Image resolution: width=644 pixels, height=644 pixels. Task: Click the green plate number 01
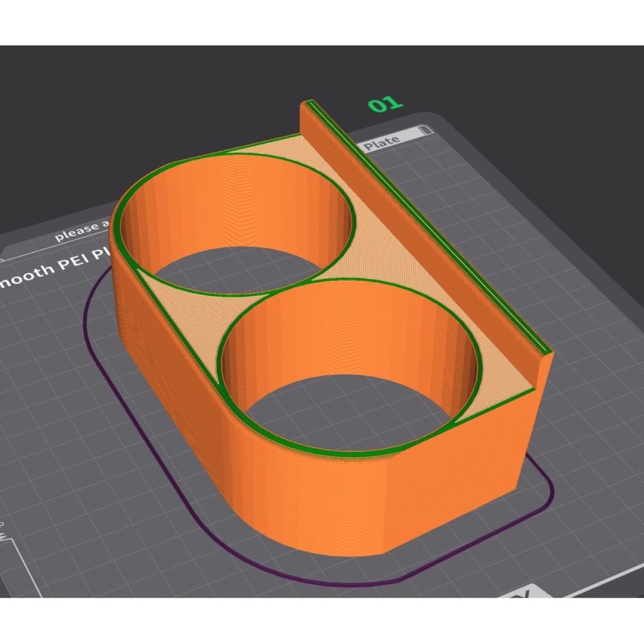point(385,104)
